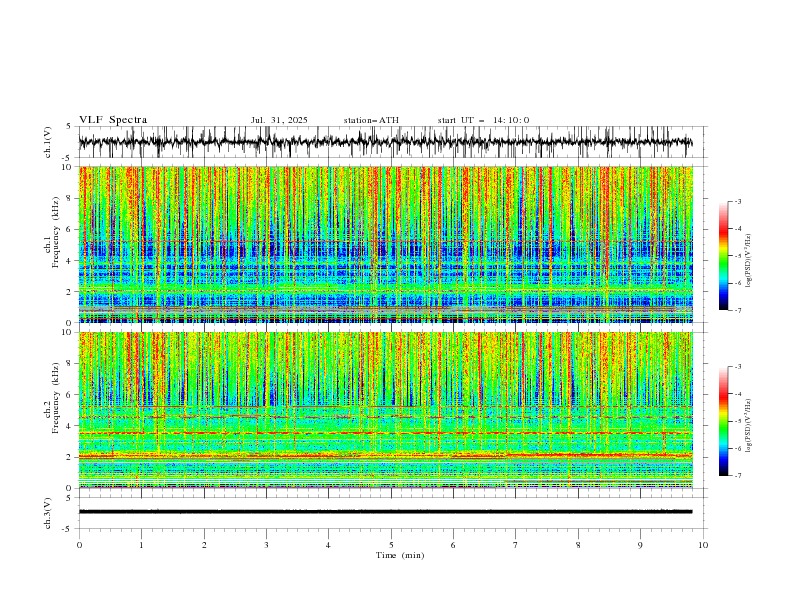Screen dimensions: 792x612
Task: Click the time axis tick label '10'
Action: [x=703, y=545]
